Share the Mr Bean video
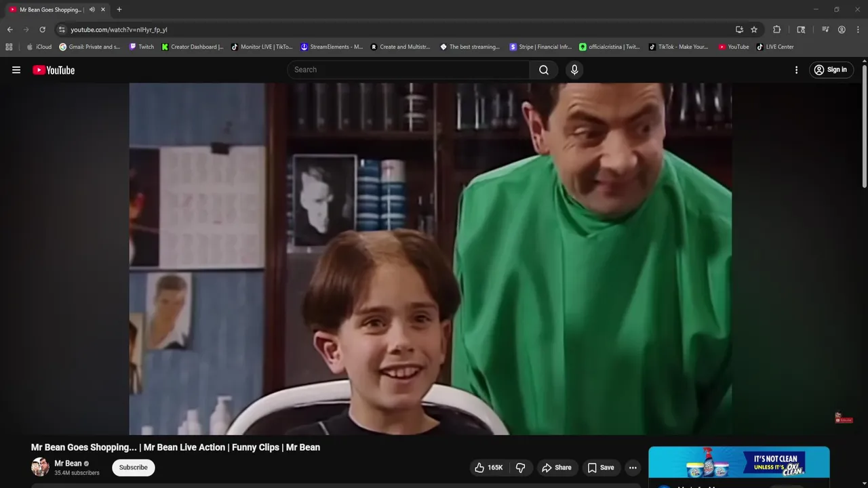 point(557,468)
